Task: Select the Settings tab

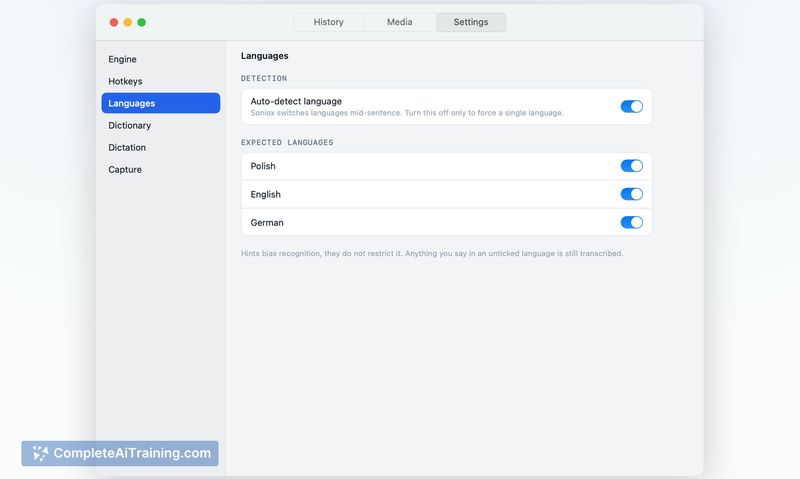Action: 471,22
